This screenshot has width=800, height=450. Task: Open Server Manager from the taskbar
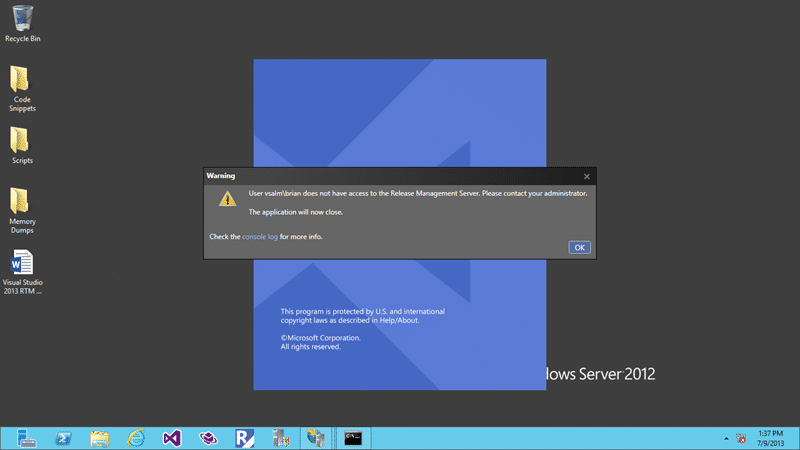(x=26, y=438)
